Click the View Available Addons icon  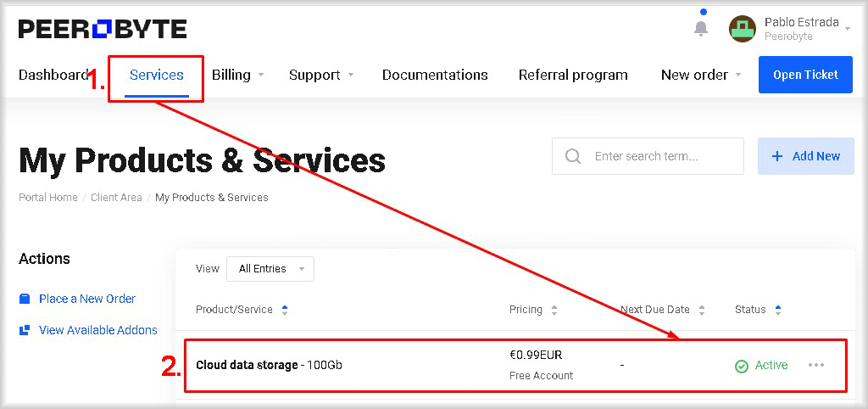(x=25, y=330)
